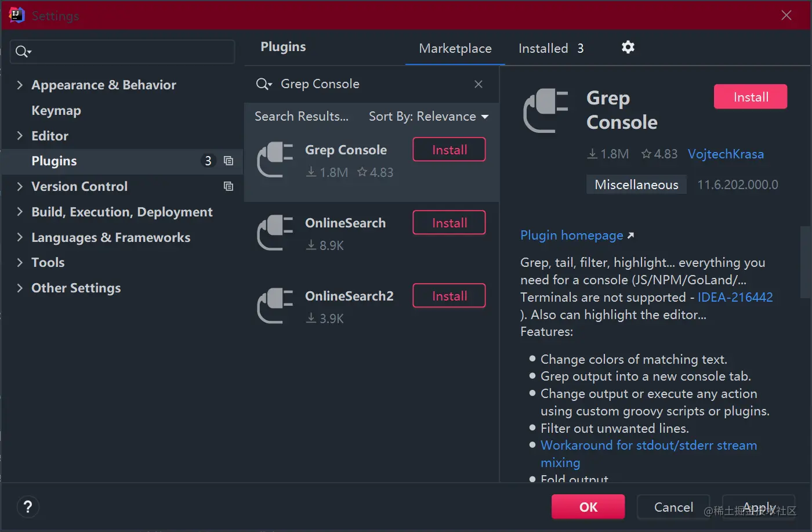Select the Grep Console result name
The width and height of the screenshot is (812, 532).
[346, 150]
